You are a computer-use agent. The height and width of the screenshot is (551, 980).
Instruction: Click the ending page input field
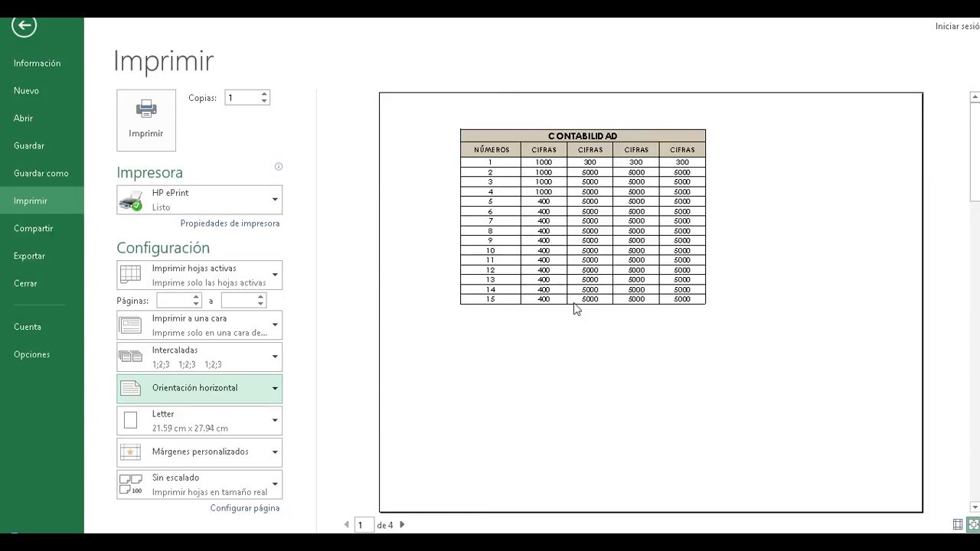[x=239, y=301]
